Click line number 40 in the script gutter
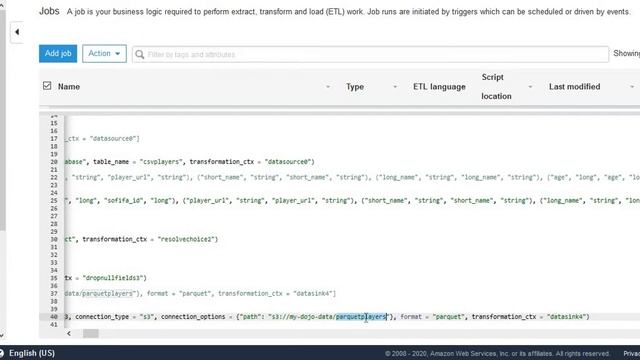 coord(54,317)
